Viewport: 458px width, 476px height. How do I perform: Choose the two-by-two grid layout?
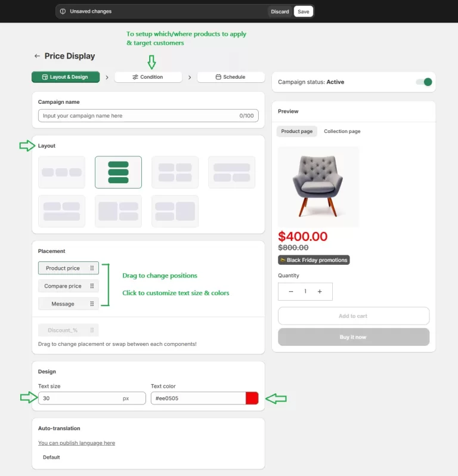pyautogui.click(x=175, y=172)
